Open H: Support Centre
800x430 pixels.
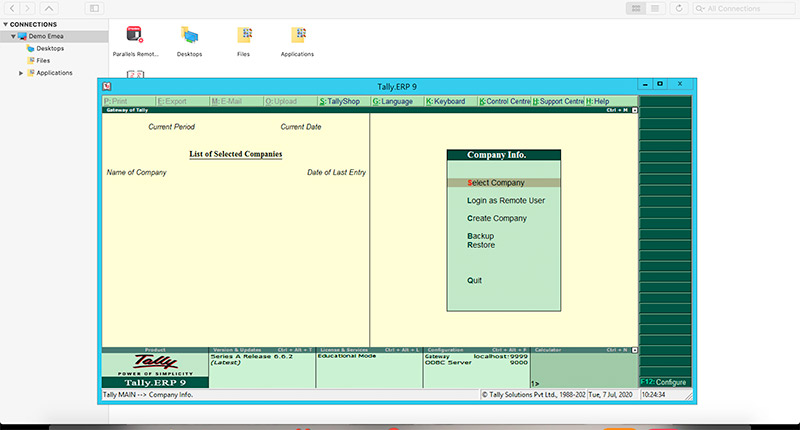point(558,101)
